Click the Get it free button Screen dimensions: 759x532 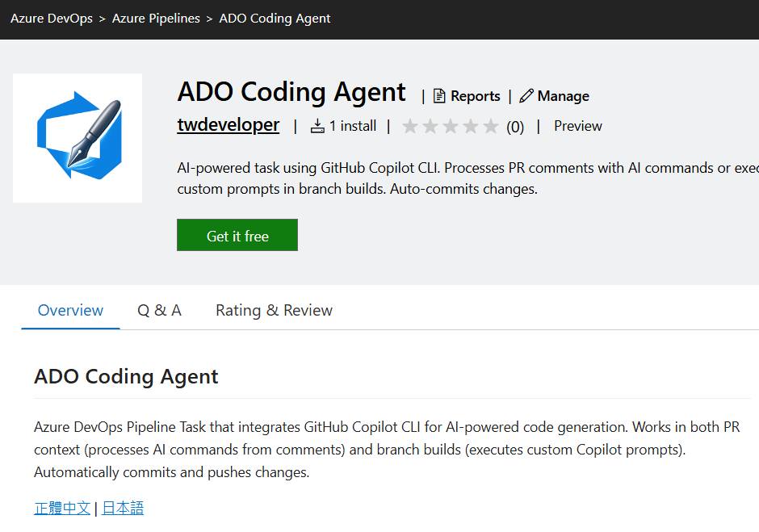(x=237, y=235)
